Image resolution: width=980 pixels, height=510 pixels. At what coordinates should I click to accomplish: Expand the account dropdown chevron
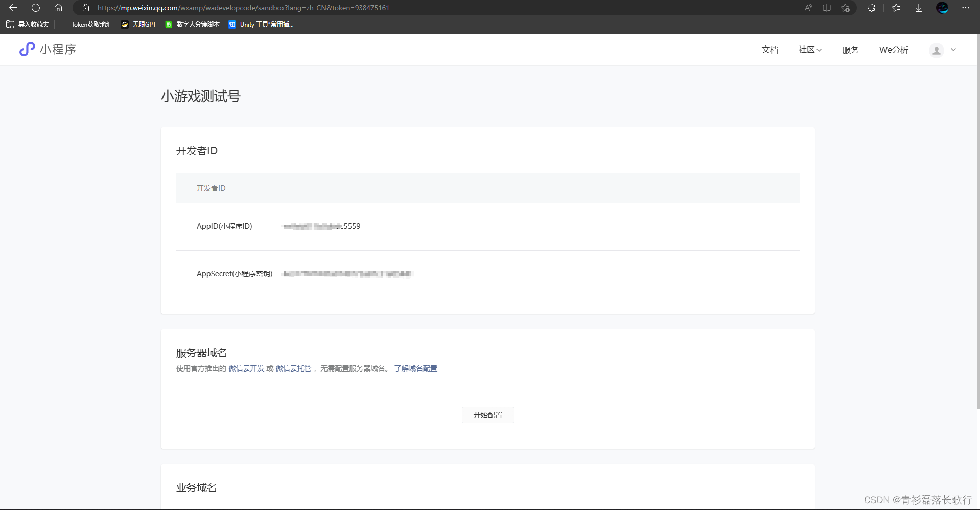pos(953,50)
